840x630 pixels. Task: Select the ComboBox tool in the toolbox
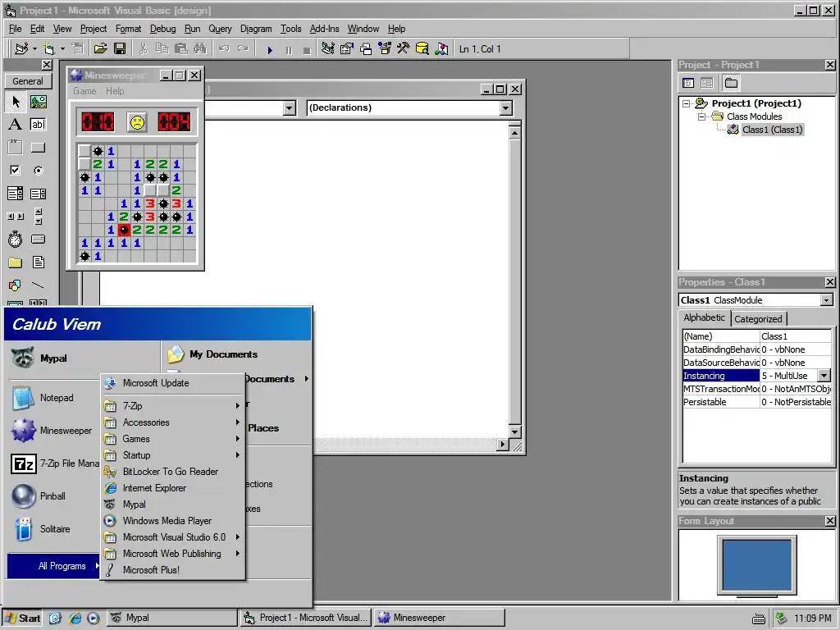(16, 194)
